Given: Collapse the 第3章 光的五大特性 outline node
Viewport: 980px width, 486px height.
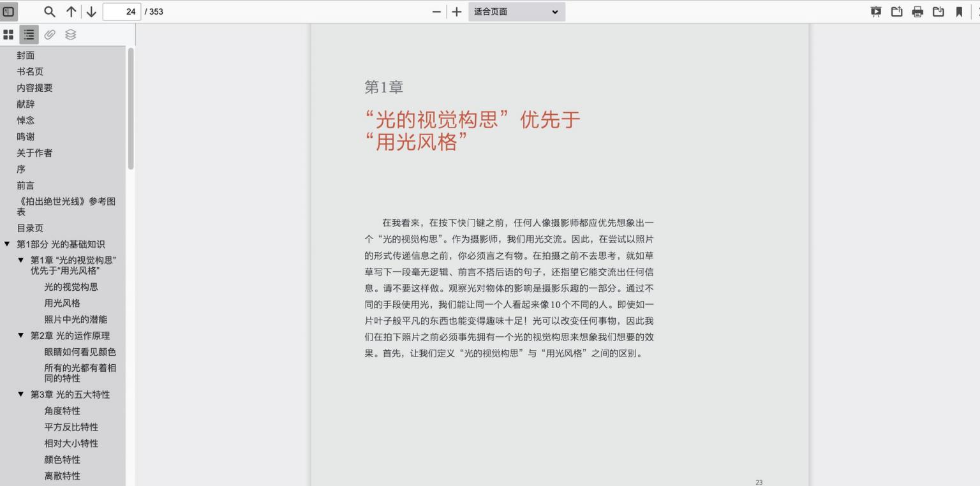Looking at the screenshot, I should tap(21, 394).
